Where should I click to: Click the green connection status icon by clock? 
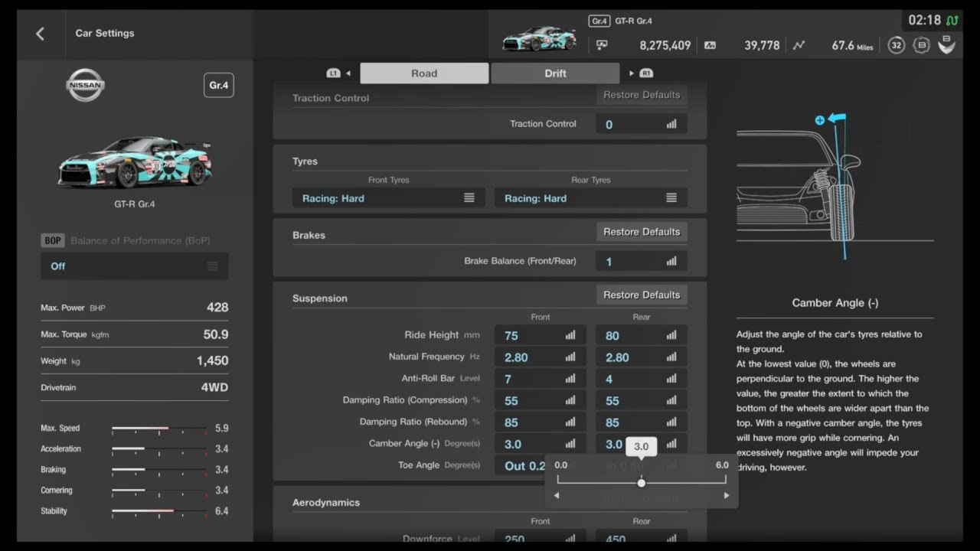pyautogui.click(x=952, y=21)
